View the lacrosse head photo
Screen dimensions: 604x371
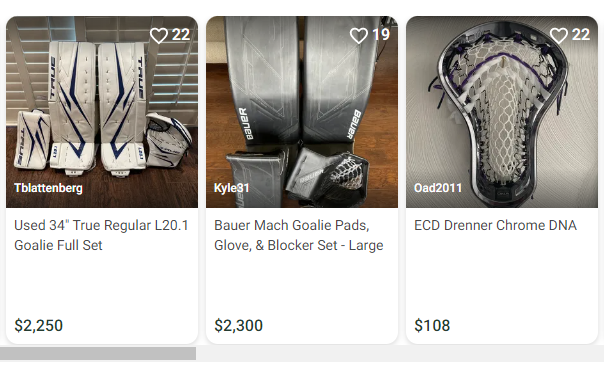pyautogui.click(x=502, y=112)
